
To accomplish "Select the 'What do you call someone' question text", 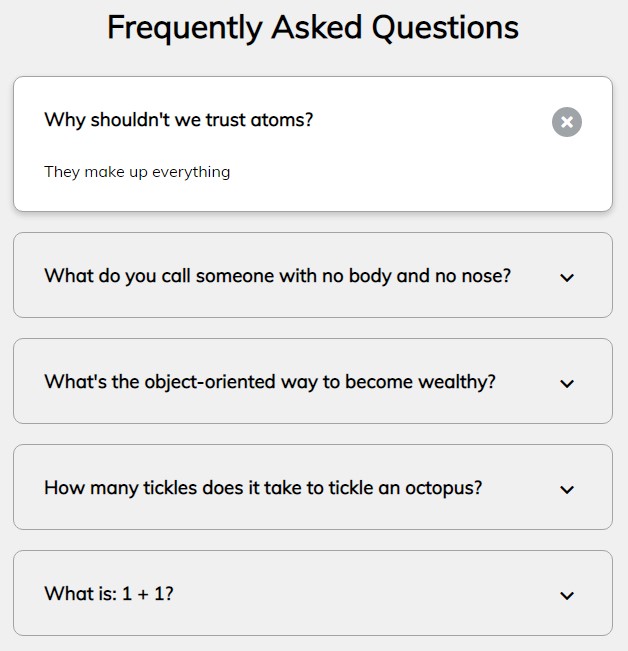I will coord(277,276).
